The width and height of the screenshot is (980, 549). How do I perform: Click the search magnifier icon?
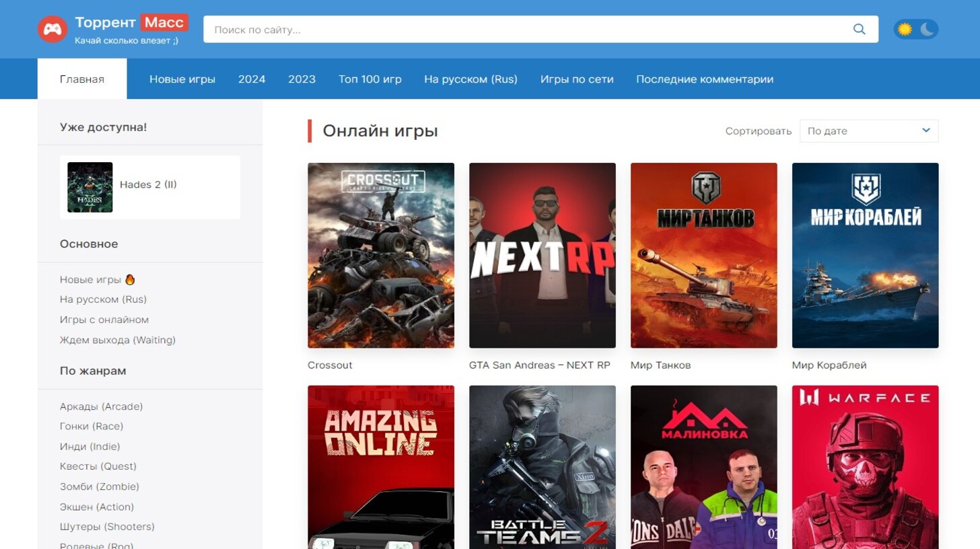point(859,30)
